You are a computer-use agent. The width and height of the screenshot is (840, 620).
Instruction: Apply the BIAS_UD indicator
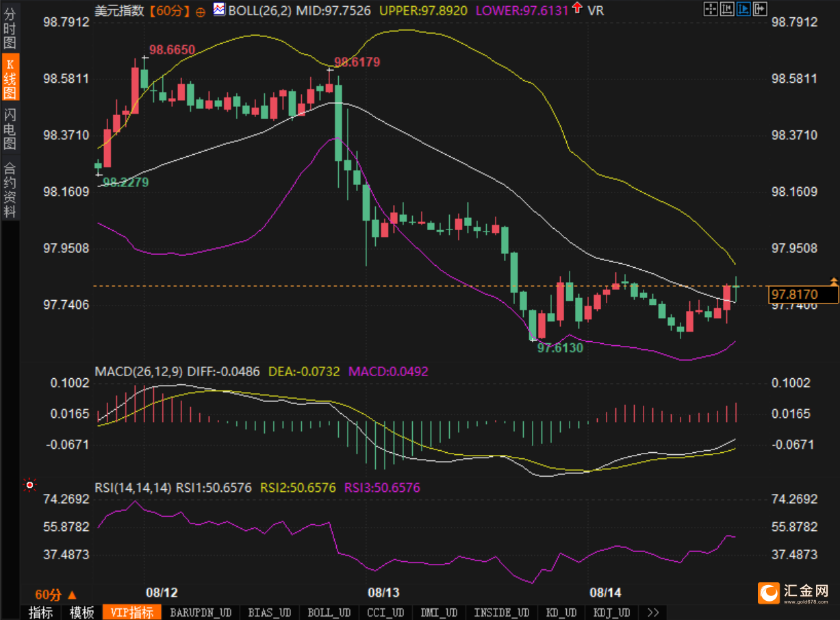pos(270,612)
